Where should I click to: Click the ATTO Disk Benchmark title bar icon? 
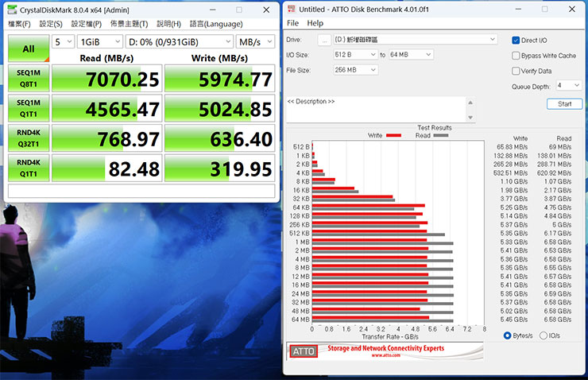pos(292,10)
